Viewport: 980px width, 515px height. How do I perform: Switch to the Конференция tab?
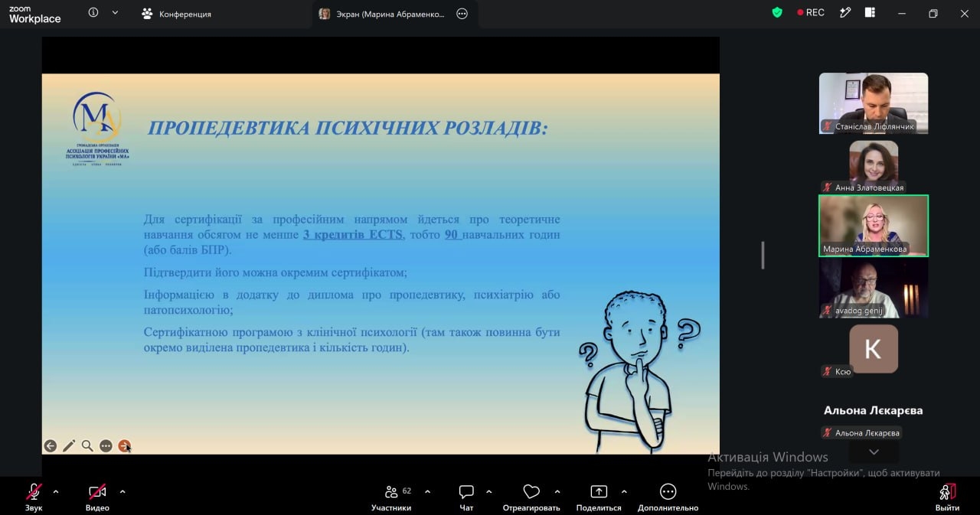[177, 14]
